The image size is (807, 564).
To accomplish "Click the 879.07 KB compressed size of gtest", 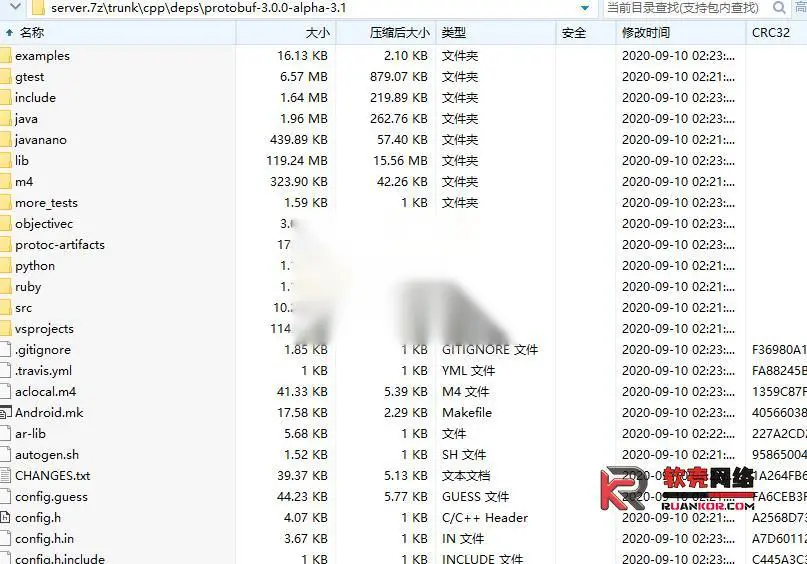I will coord(398,77).
